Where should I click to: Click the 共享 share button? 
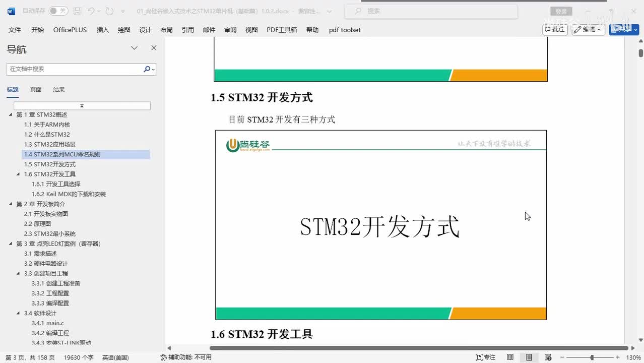[624, 29]
